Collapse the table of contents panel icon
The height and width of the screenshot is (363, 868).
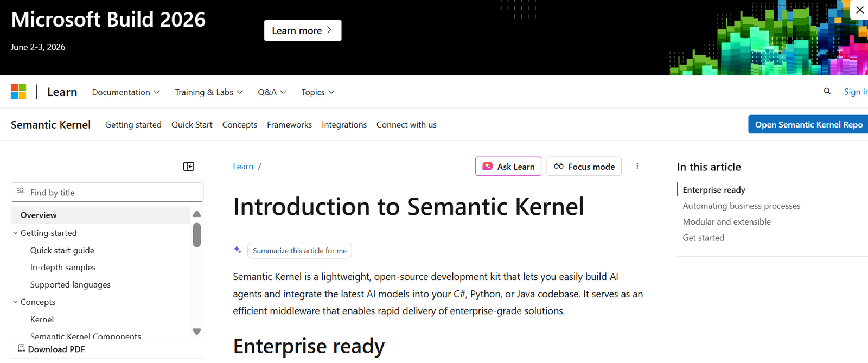tap(188, 167)
